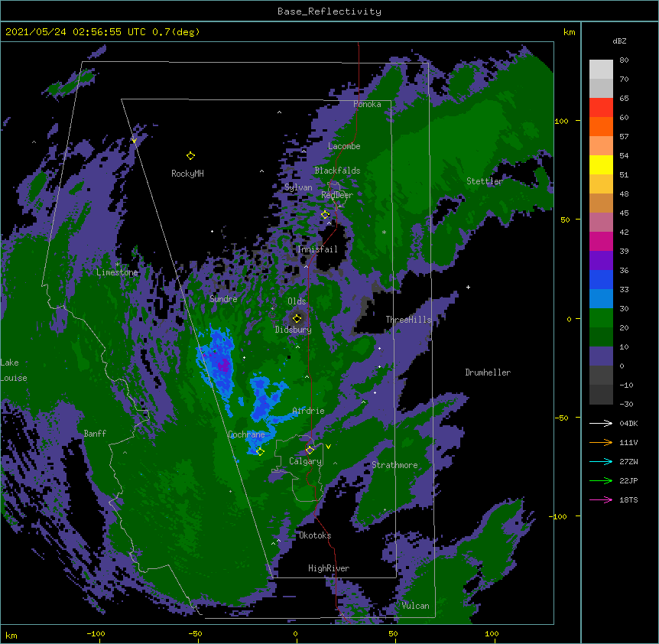Click the Blackfalds city label
Screen dimensions: 659x644
coord(337,171)
